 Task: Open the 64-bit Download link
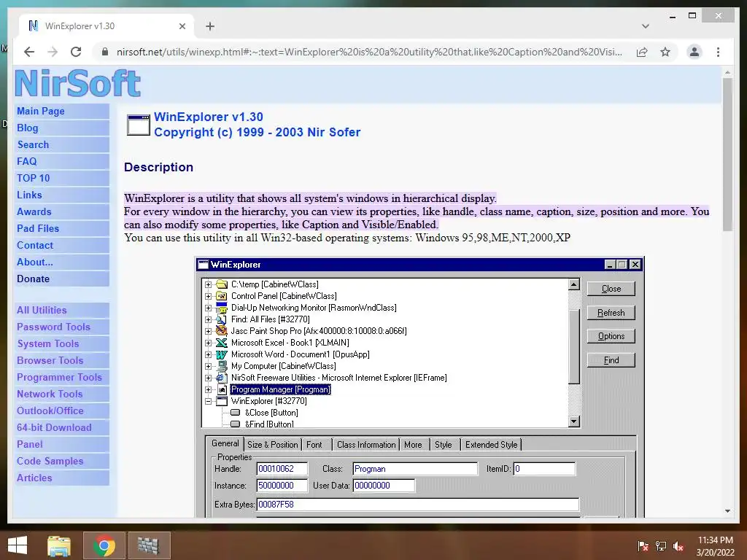(x=62, y=427)
